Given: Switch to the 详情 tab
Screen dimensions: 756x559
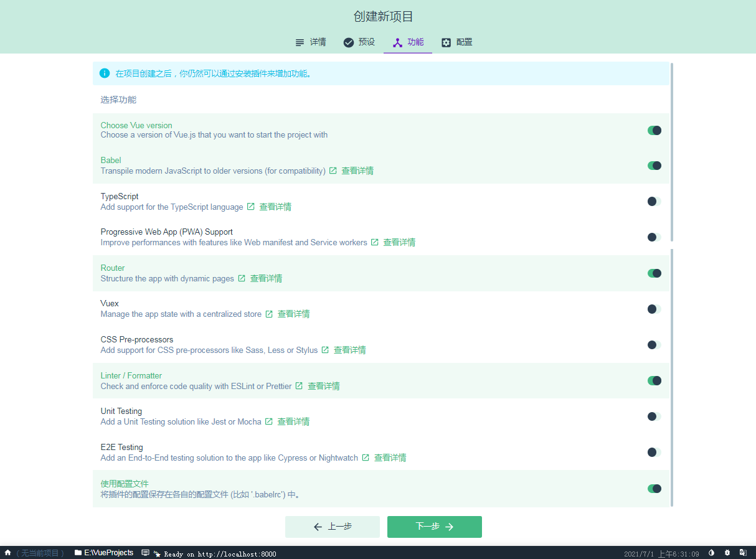Looking at the screenshot, I should (x=311, y=42).
